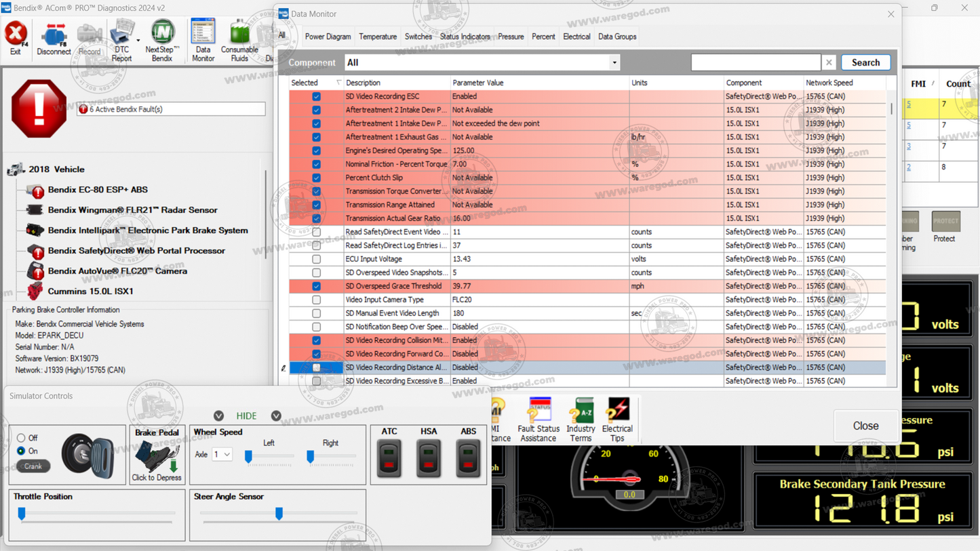Screen dimensions: 980x551
Task: Switch to the Status Indicators tab
Action: point(465,37)
